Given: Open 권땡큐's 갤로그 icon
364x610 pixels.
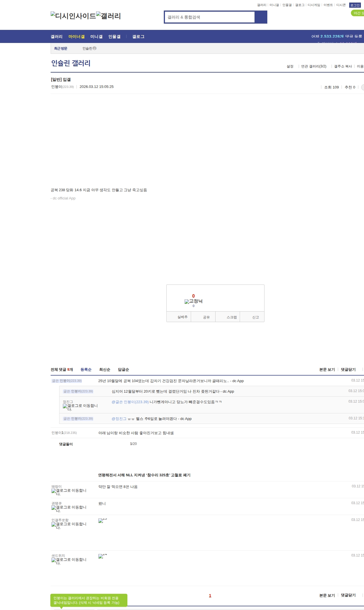Looking at the screenshot, I should pyautogui.click(x=69, y=509).
